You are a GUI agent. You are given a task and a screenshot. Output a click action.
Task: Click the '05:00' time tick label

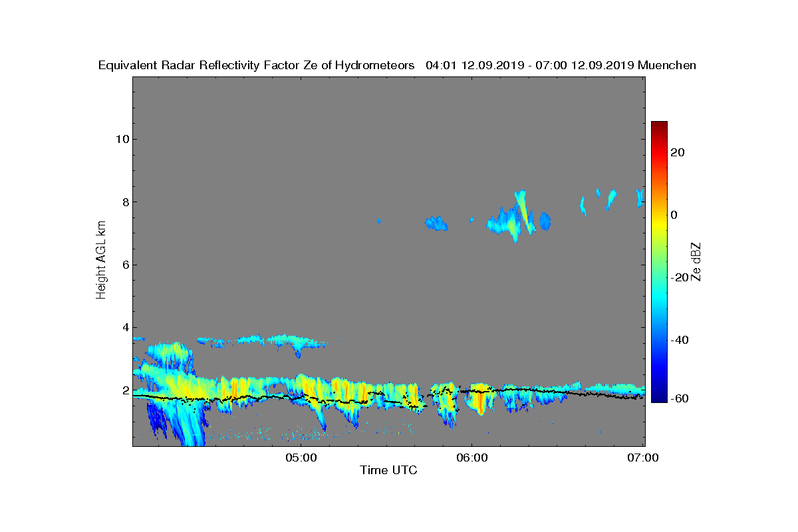coord(301,458)
